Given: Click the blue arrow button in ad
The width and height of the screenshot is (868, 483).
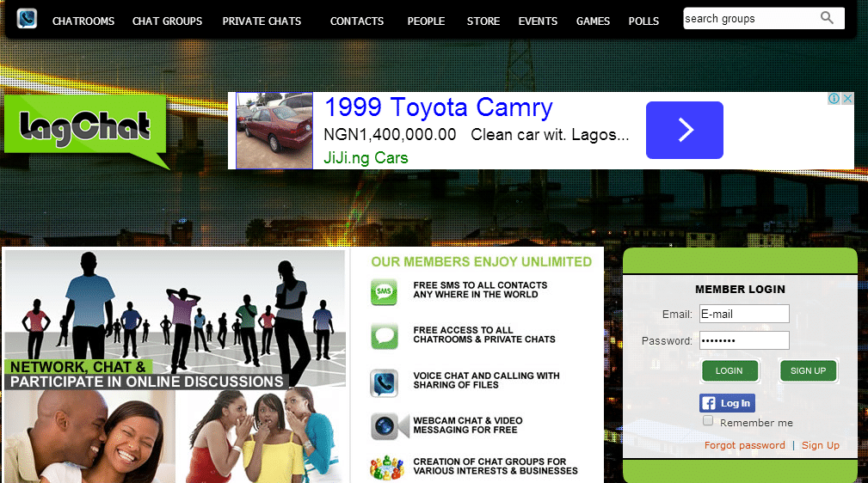Looking at the screenshot, I should [684, 130].
